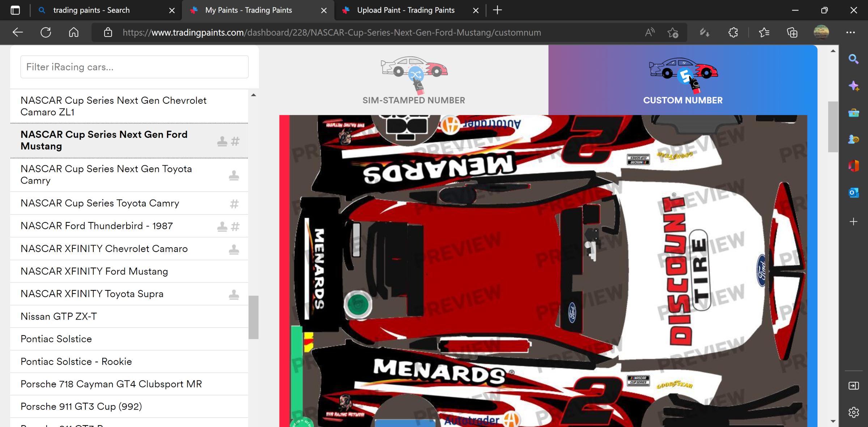Open the Read aloud icon in address bar
This screenshot has width=868, height=427.
[650, 33]
